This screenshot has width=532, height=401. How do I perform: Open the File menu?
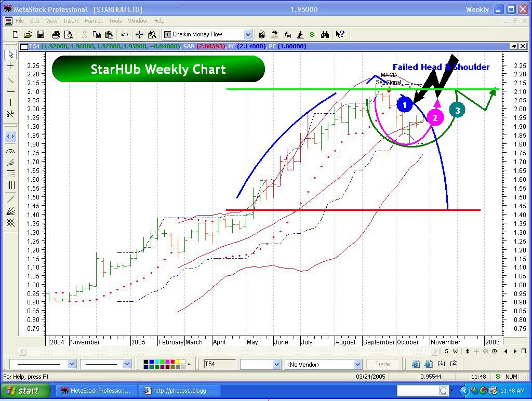tap(20, 21)
